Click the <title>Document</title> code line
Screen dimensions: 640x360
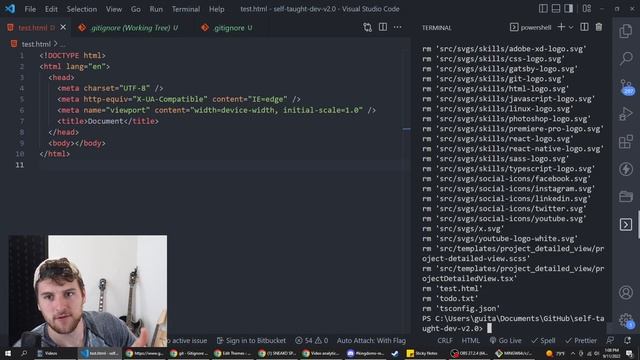point(108,121)
